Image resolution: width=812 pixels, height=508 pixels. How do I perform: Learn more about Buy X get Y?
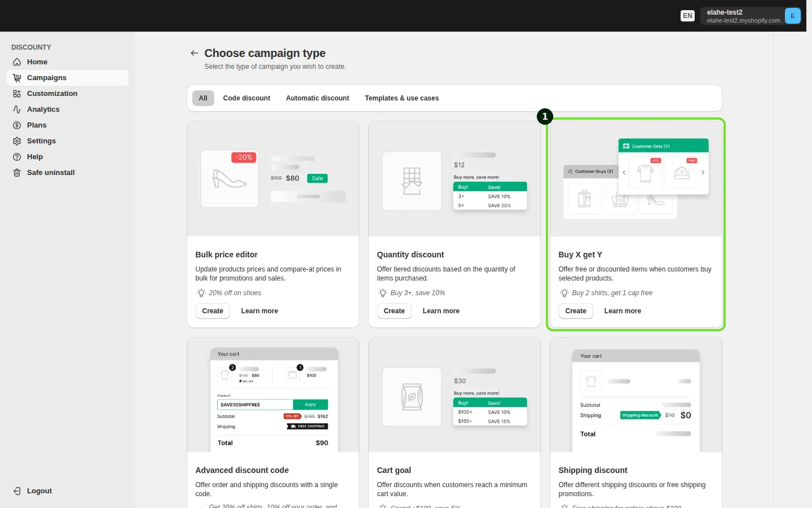[x=623, y=311]
